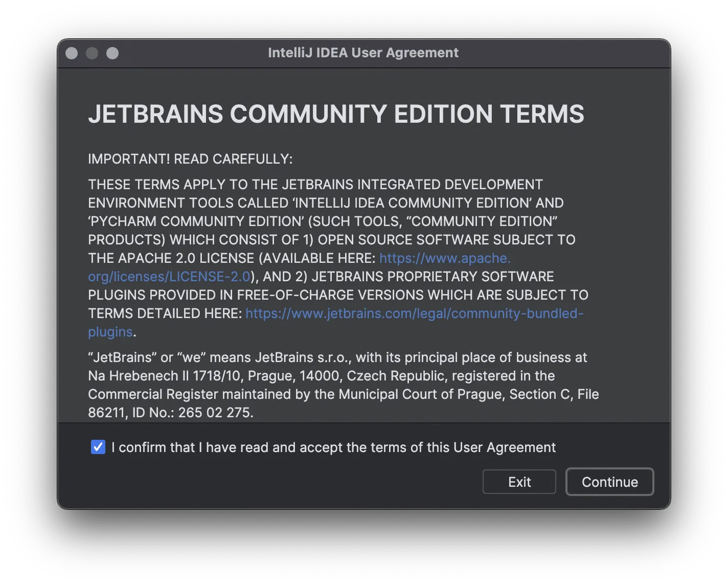Open the community-bundled-plugins terms link
The height and width of the screenshot is (585, 728).
(x=414, y=313)
